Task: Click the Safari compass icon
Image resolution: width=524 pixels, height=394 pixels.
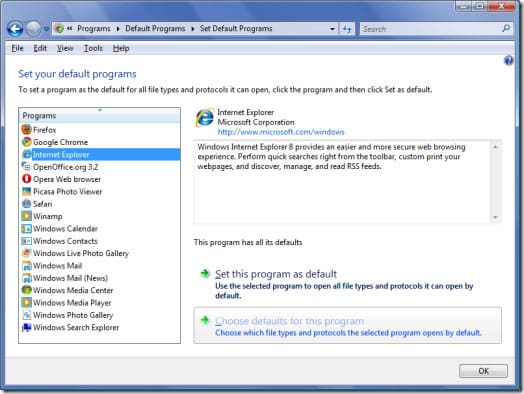Action: [26, 204]
